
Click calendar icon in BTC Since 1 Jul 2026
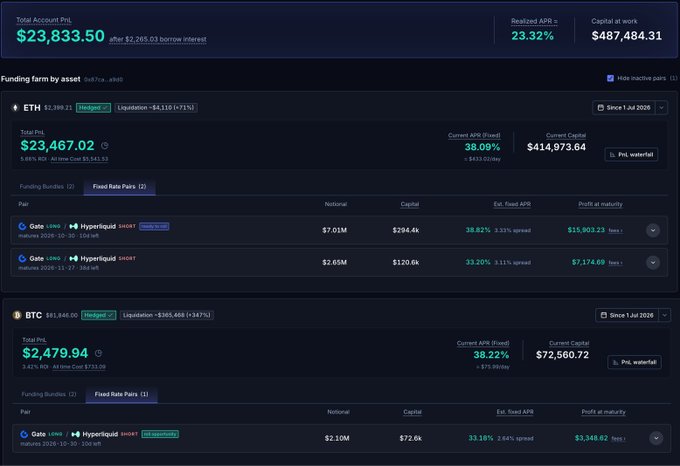[604, 315]
